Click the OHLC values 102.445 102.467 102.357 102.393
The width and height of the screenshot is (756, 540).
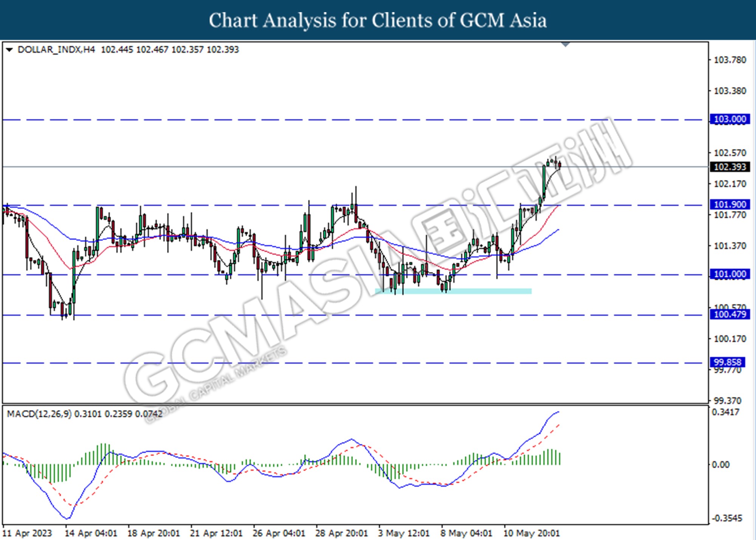[170, 50]
